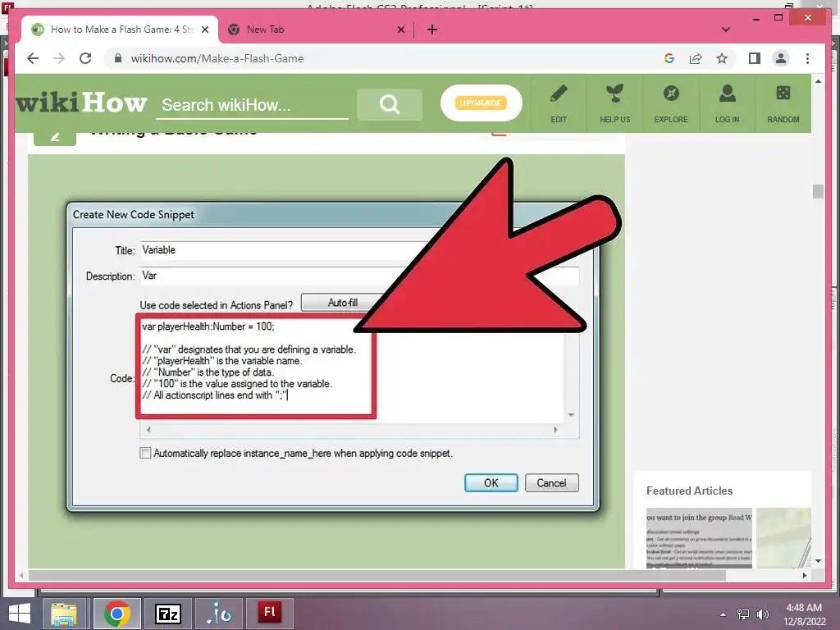Click the Featured Articles heading
Viewport: 840px width, 630px height.
click(x=689, y=491)
